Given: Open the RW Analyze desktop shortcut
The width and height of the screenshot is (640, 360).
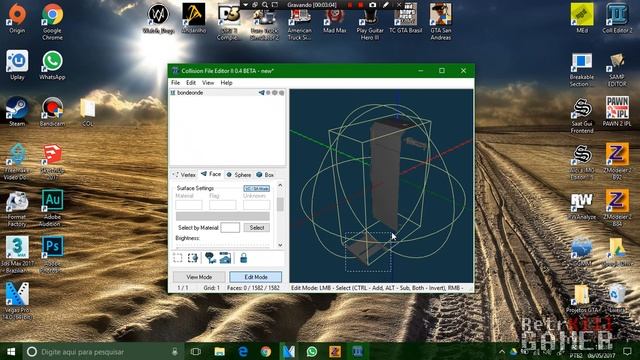Looking at the screenshot, I should 582,206.
